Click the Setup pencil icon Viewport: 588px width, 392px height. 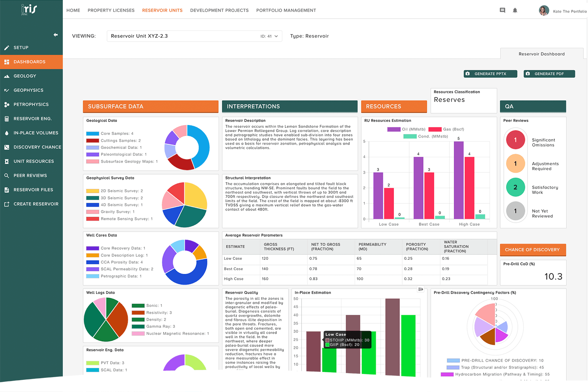coord(7,48)
